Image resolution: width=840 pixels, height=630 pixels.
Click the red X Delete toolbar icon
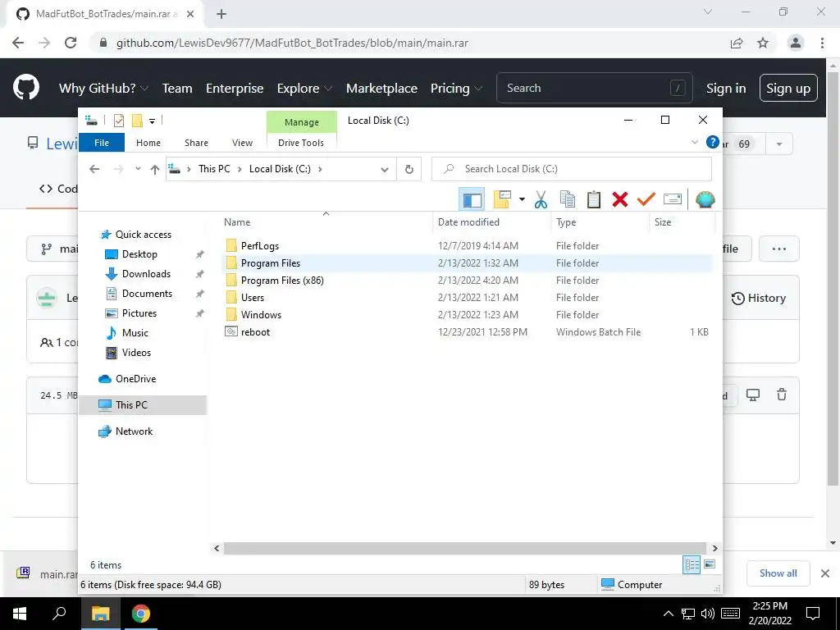(620, 200)
